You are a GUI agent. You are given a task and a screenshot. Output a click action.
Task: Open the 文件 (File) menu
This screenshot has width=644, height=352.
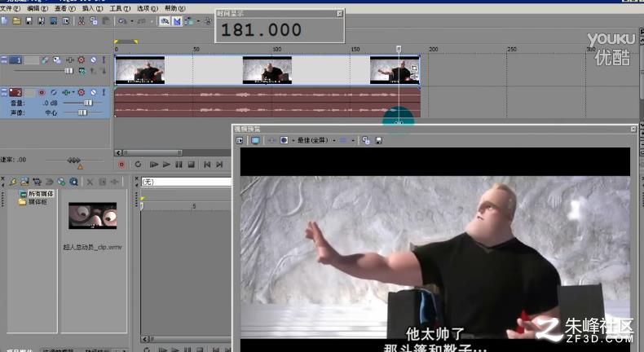(11, 8)
